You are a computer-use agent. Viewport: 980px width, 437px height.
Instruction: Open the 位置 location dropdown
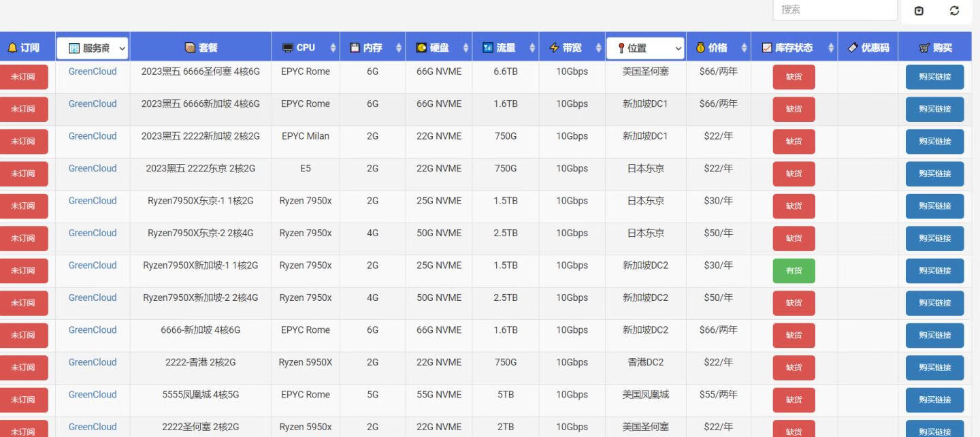pyautogui.click(x=645, y=48)
